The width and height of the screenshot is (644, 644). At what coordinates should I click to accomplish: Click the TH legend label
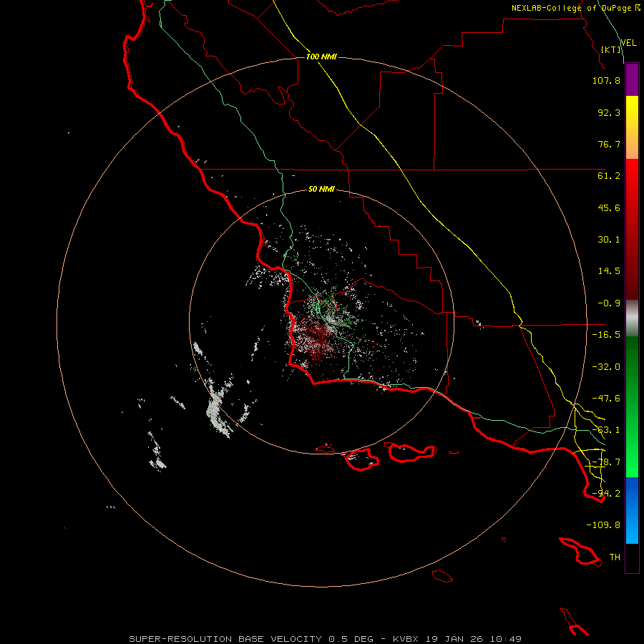tap(615, 557)
